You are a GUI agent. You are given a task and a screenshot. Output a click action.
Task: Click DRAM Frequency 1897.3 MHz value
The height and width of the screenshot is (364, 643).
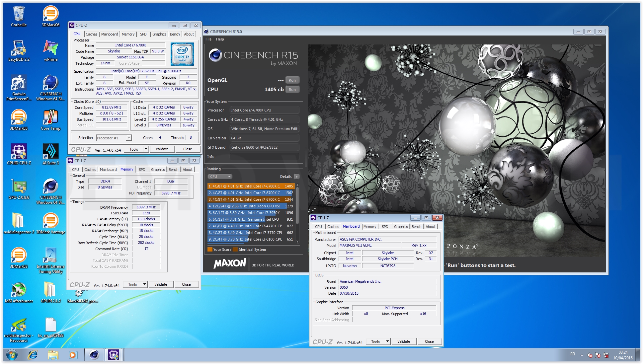(146, 207)
